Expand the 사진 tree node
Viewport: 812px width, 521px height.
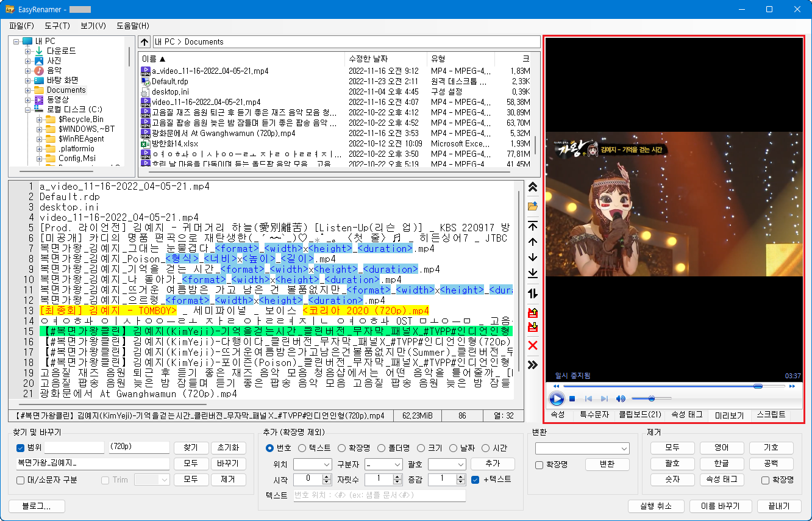coord(27,61)
